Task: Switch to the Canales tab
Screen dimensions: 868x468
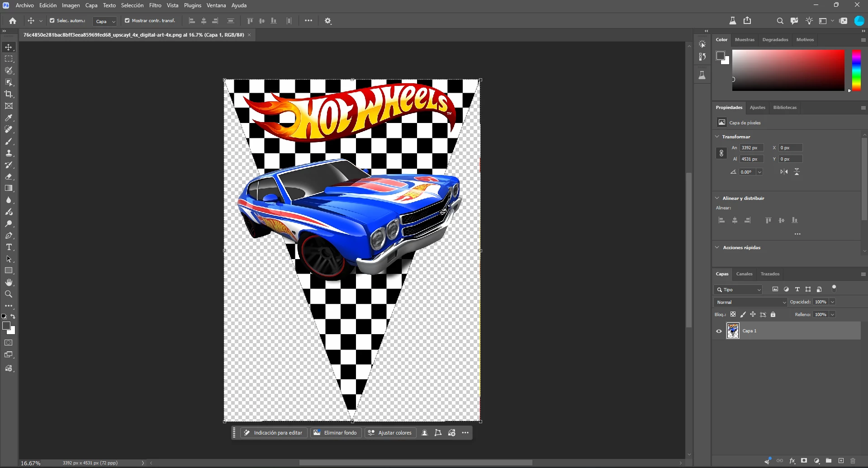Action: tap(744, 274)
